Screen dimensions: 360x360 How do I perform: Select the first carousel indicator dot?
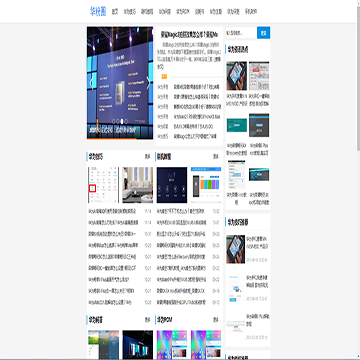pyautogui.click(x=114, y=121)
